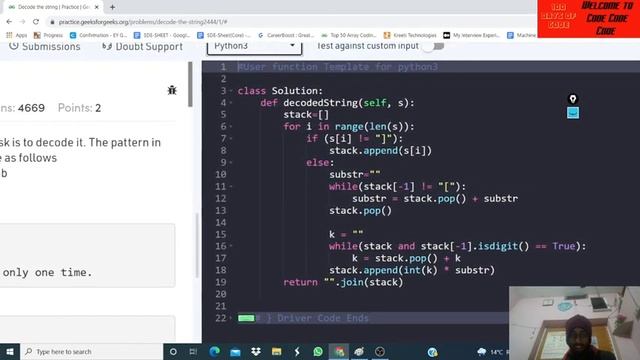
Task: Open the Kreeti Technologies bookmark
Action: click(x=410, y=36)
